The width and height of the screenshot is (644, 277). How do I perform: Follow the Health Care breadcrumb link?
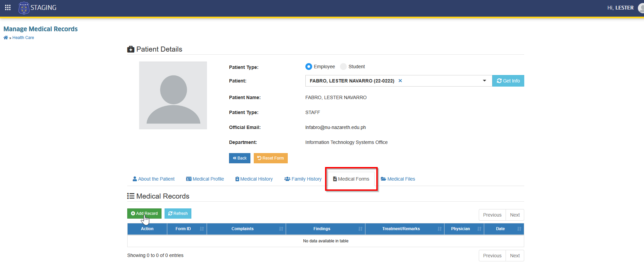point(23,38)
